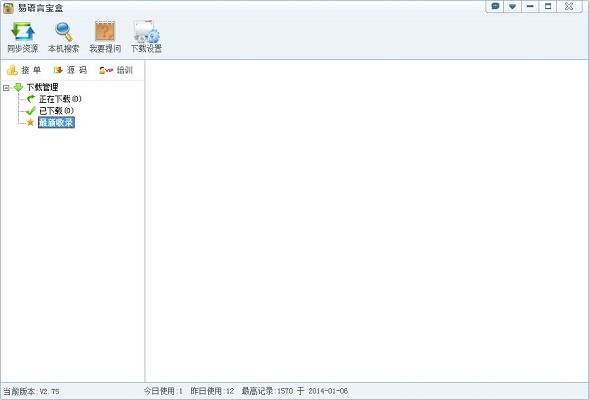Switch to the 接单 tab
The width and height of the screenshot is (589, 400).
(x=24, y=70)
